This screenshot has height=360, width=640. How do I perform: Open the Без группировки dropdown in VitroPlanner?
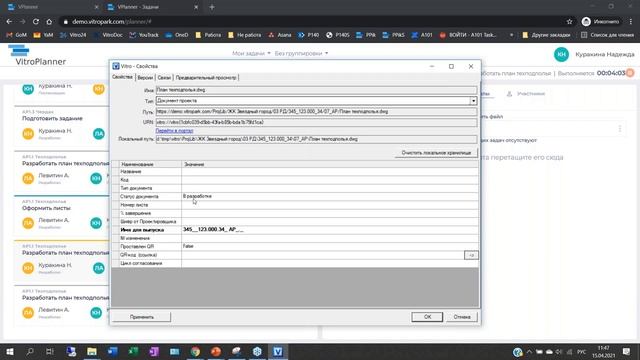click(301, 53)
